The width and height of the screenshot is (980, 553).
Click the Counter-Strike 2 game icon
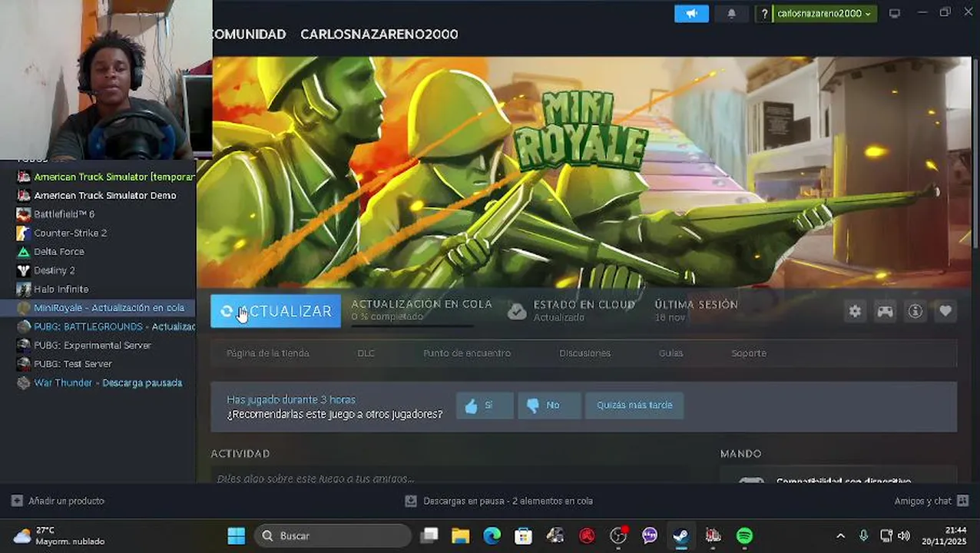coord(24,233)
